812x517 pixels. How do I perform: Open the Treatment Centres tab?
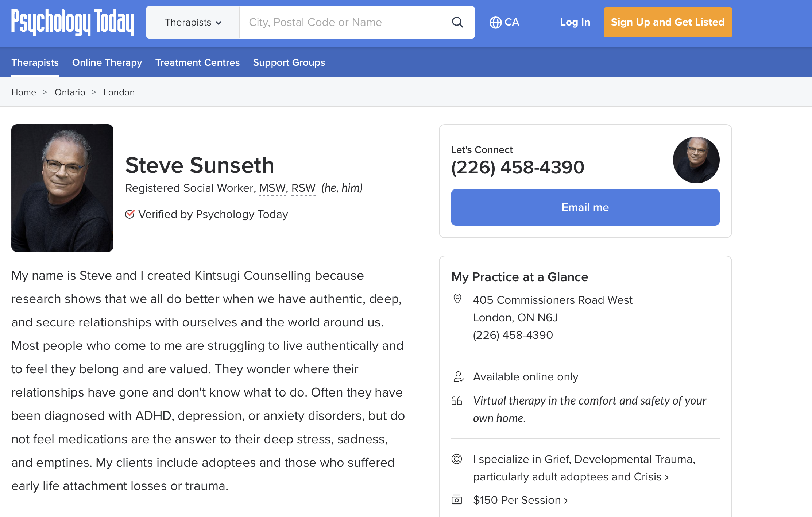pyautogui.click(x=197, y=62)
